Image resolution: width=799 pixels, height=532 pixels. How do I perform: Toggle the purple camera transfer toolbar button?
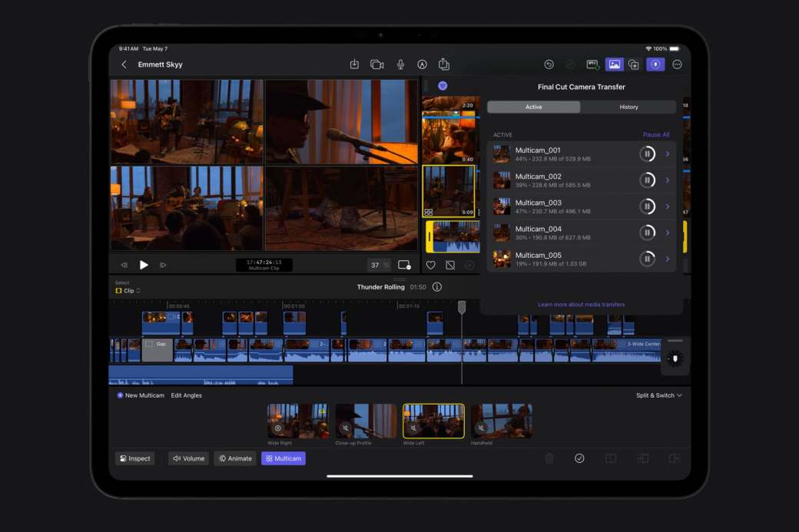655,64
